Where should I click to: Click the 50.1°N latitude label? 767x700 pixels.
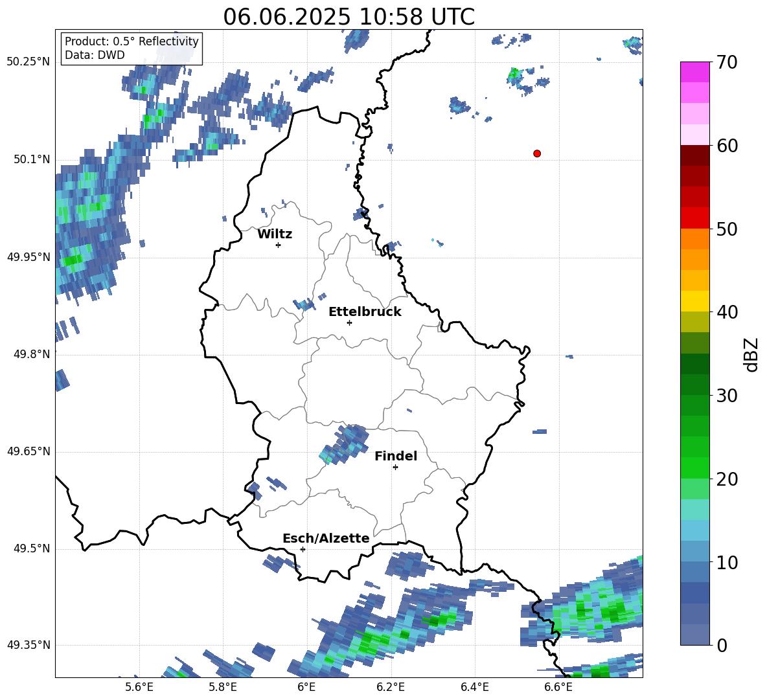(32, 159)
